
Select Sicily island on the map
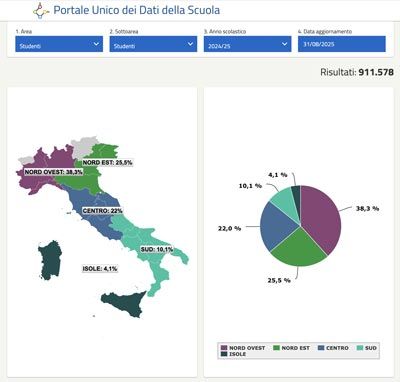125,303
